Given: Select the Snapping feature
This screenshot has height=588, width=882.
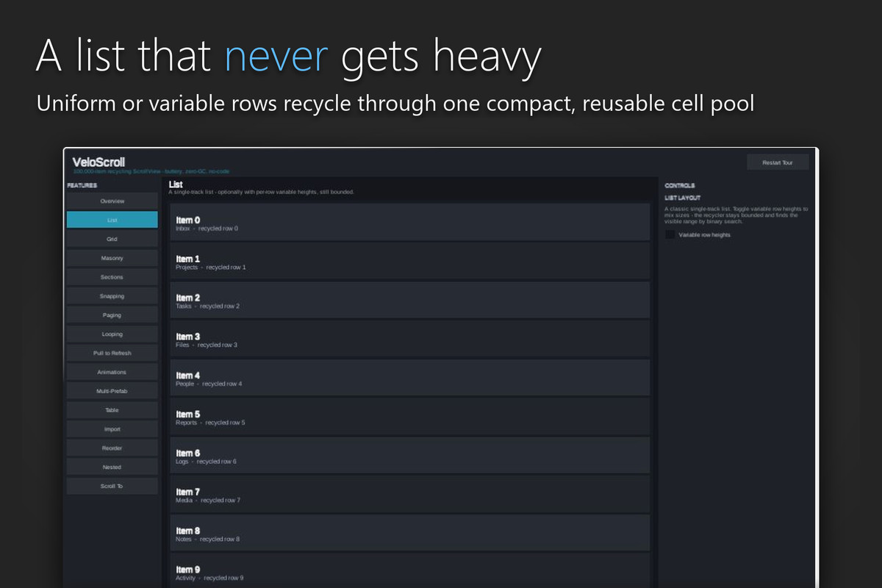Looking at the screenshot, I should (112, 296).
